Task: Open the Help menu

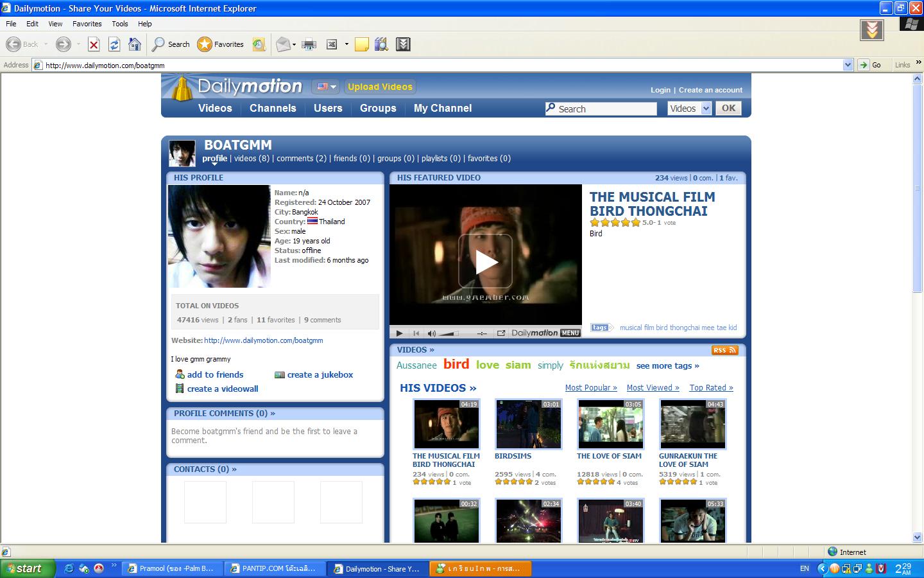Action: pyautogui.click(x=145, y=24)
